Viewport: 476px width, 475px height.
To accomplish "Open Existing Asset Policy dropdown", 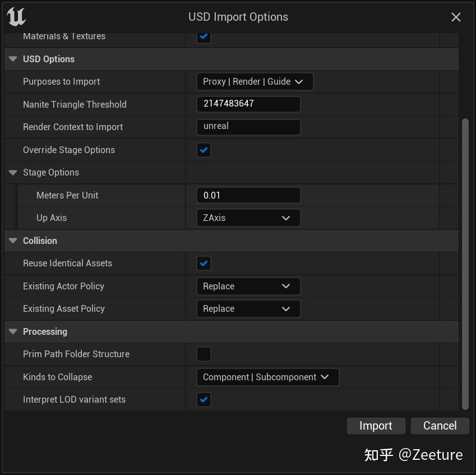I will [x=248, y=309].
